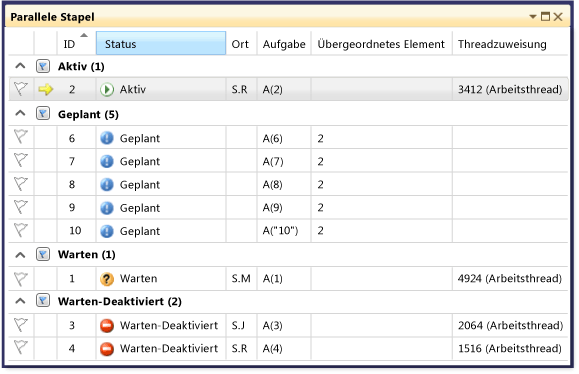
Task: Click the A(7) task cell
Action: (x=284, y=161)
